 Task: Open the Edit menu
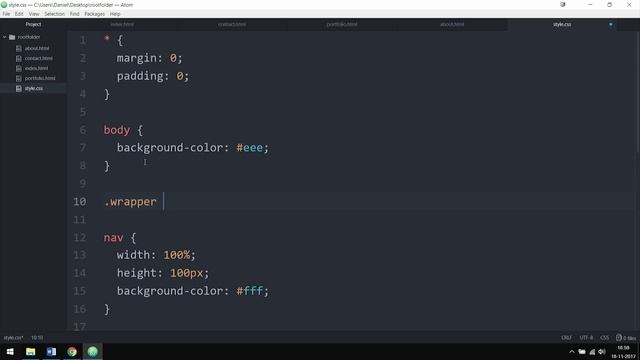19,14
